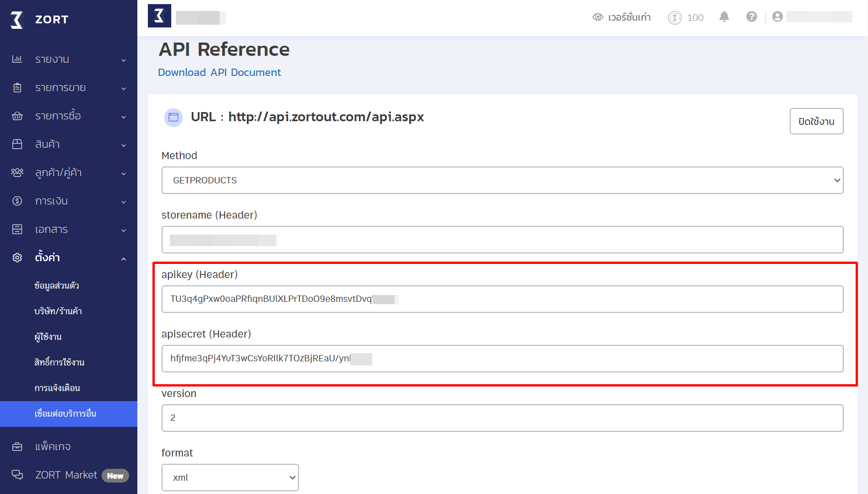Click the 100 credits balance

tap(695, 18)
